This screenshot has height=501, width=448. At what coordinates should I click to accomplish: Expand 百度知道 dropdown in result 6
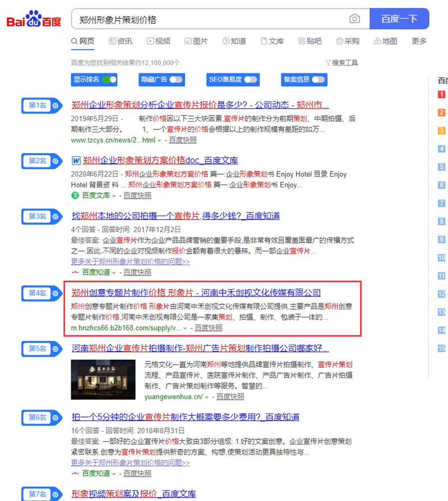point(113,474)
